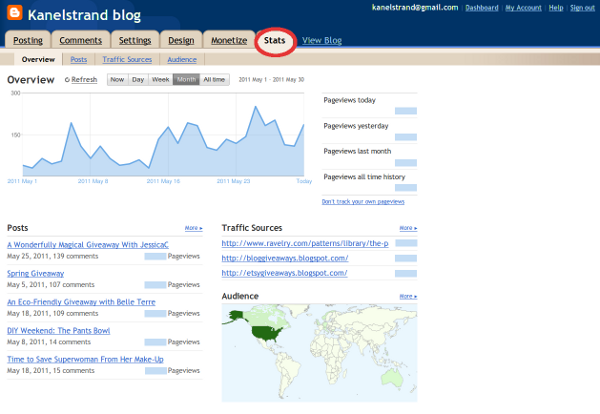Image resolution: width=600 pixels, height=414 pixels.
Task: Open bloggiveaways.blogspot.com traffic source
Action: click(285, 258)
